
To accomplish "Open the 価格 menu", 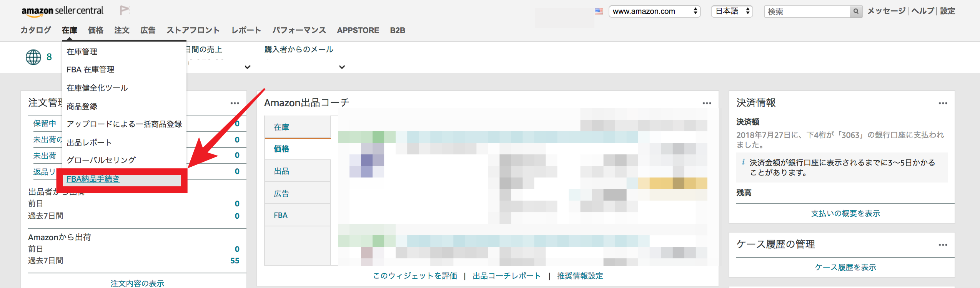I will (96, 30).
